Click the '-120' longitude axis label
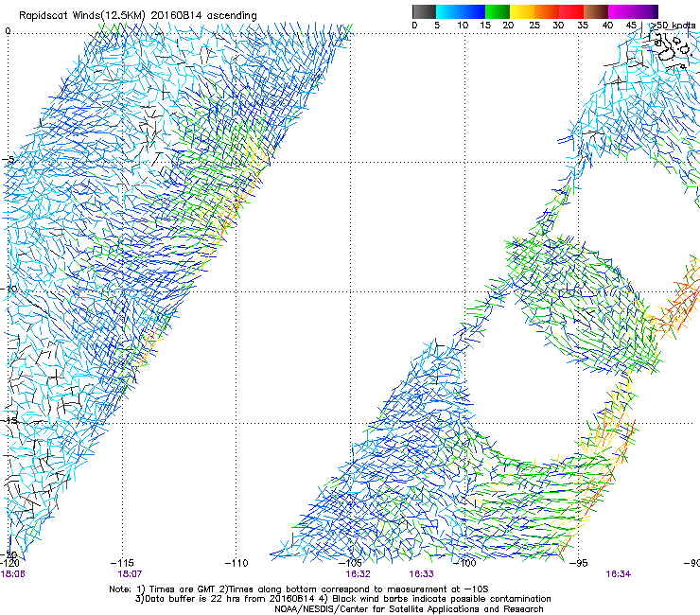The width and height of the screenshot is (700, 615). pyautogui.click(x=9, y=563)
